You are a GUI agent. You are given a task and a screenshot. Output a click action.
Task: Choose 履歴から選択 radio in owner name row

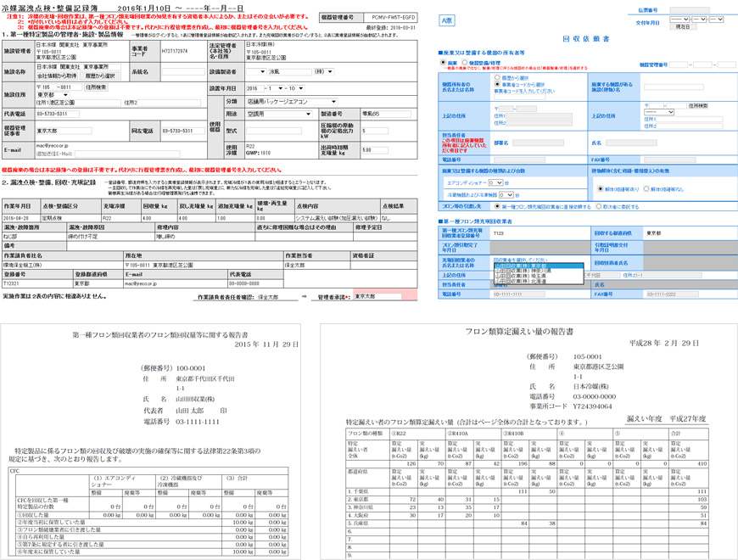tap(497, 77)
